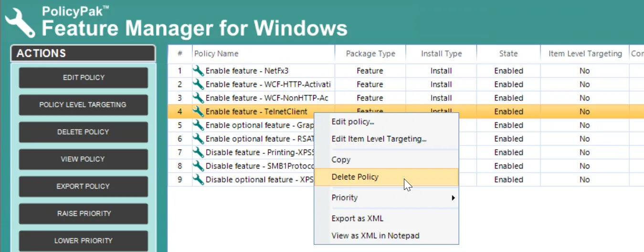Viewport: 644px width, 252px height.
Task: Click the EXPORT POLICY action button
Action: click(84, 186)
